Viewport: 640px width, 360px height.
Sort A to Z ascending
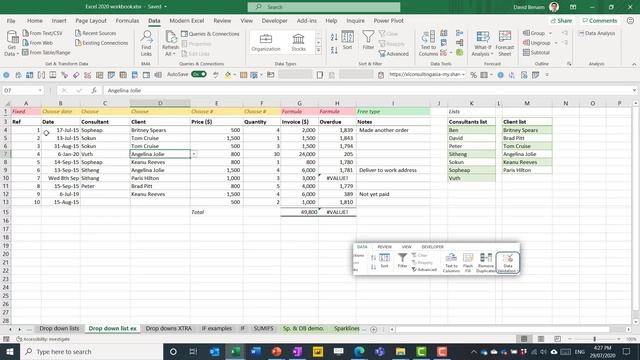334,37
